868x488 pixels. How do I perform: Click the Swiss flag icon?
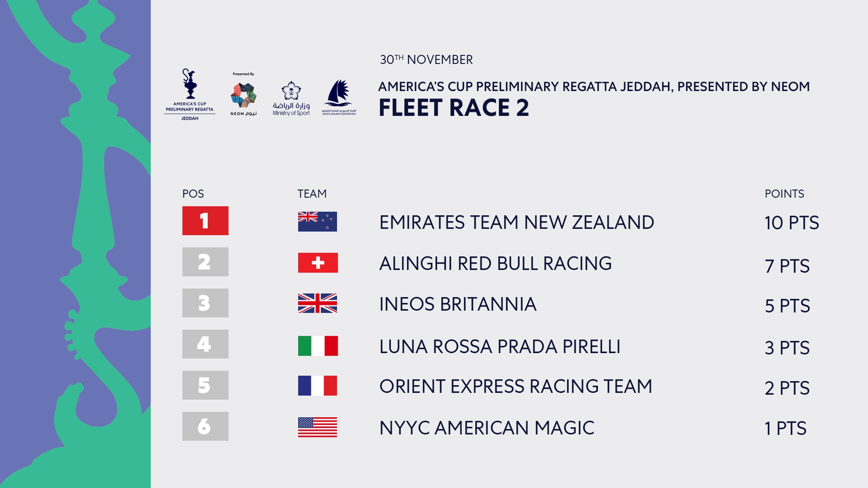click(x=318, y=262)
